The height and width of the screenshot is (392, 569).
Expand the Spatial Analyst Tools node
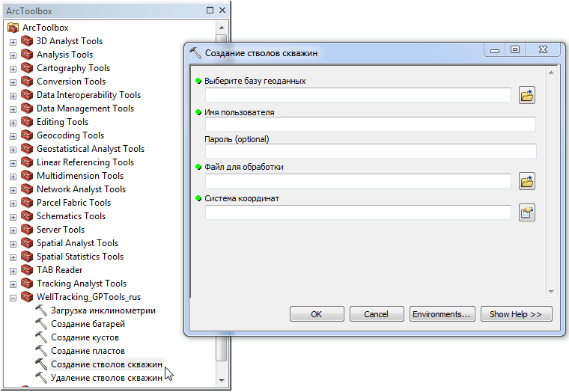pos(13,243)
